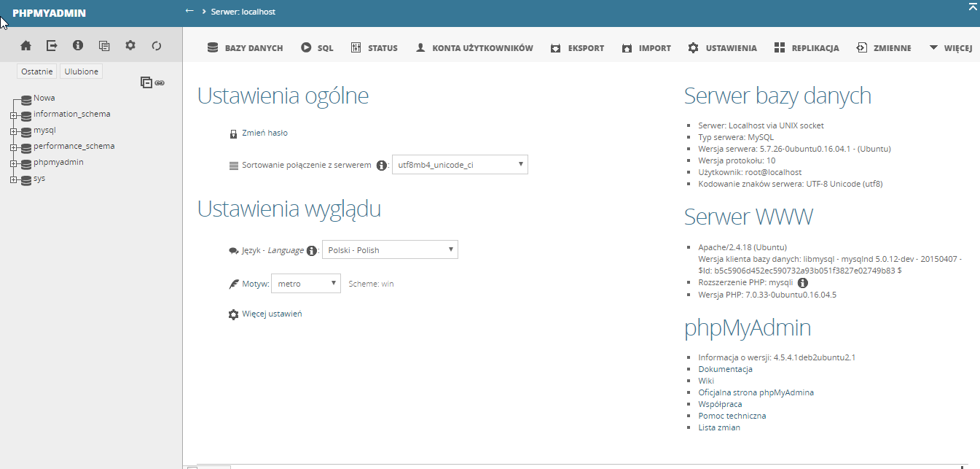The width and height of the screenshot is (980, 469).
Task: Open the Więcej menu
Action: pyautogui.click(x=950, y=48)
